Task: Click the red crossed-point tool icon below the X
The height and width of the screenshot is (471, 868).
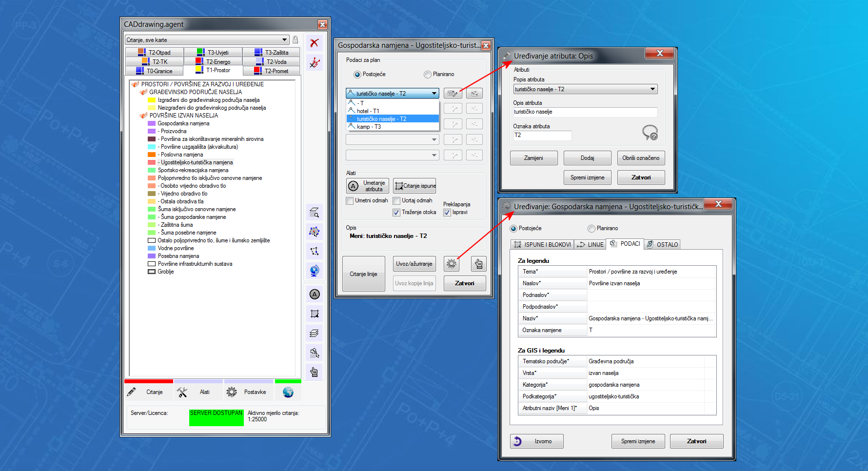Action: (x=315, y=62)
